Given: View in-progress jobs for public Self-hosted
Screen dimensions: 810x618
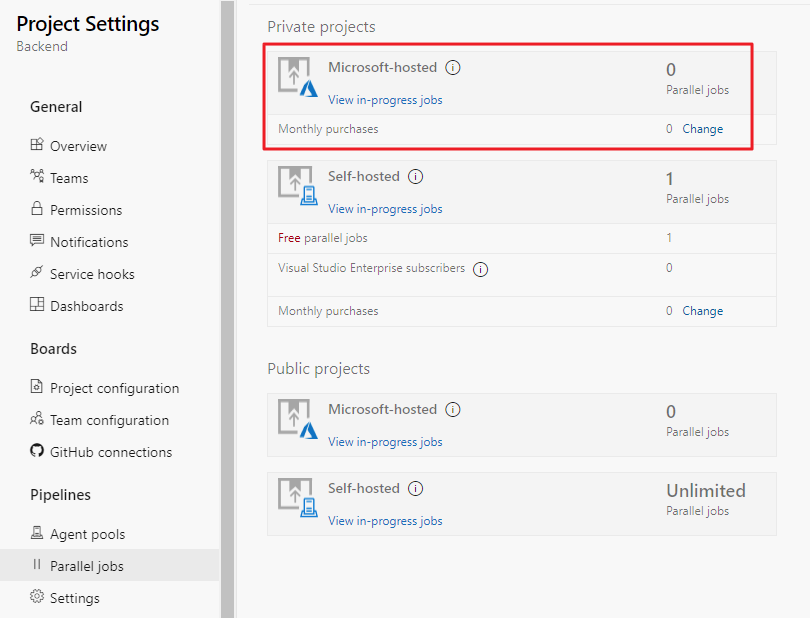Looking at the screenshot, I should coord(385,521).
